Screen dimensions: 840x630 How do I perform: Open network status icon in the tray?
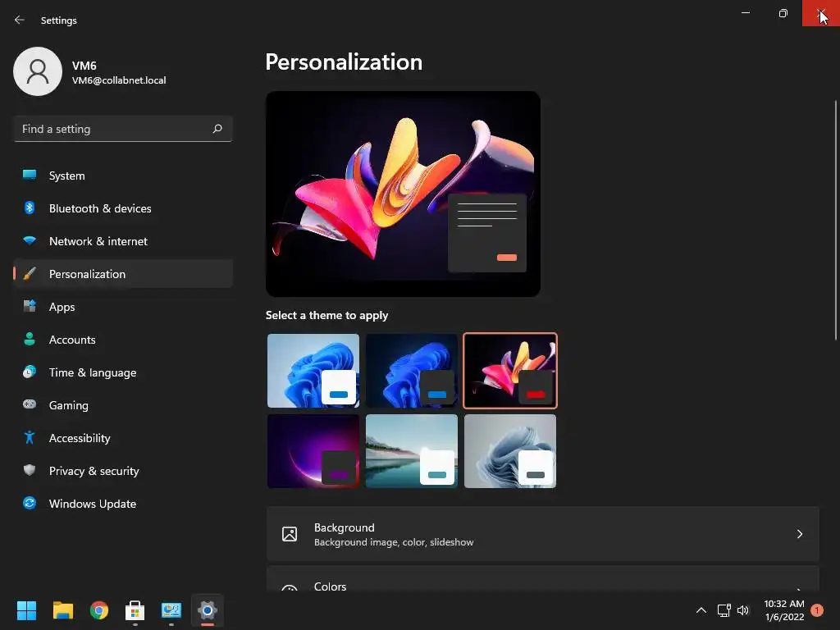pos(724,610)
